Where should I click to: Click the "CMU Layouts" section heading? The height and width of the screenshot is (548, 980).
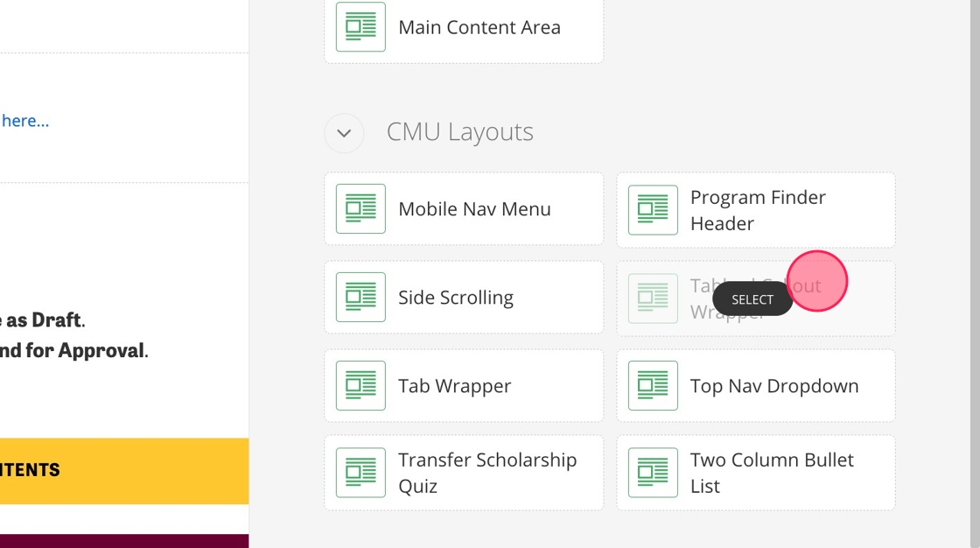click(x=459, y=132)
